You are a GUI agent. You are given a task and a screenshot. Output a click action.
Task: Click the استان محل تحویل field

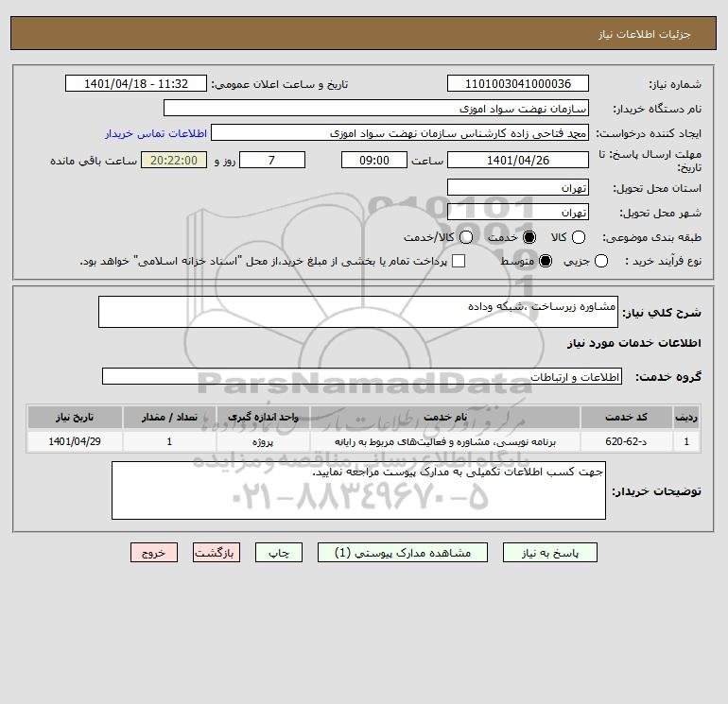[x=518, y=187]
